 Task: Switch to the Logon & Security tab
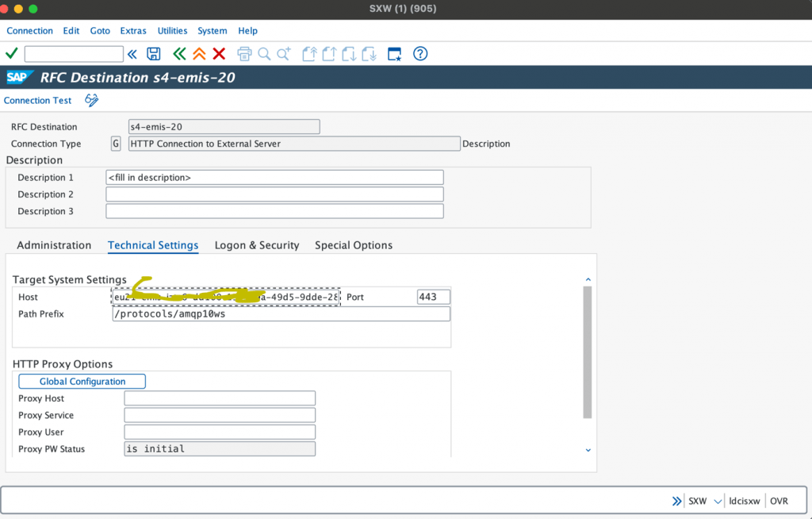click(x=257, y=245)
